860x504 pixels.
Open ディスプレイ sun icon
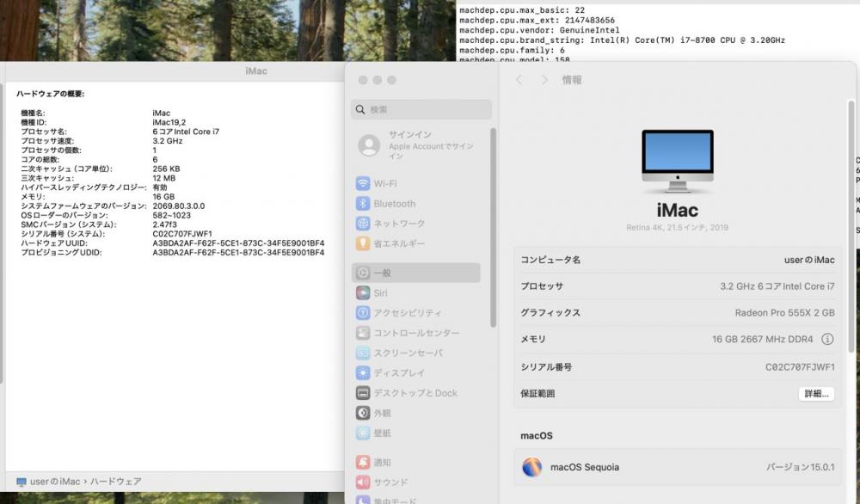click(363, 373)
